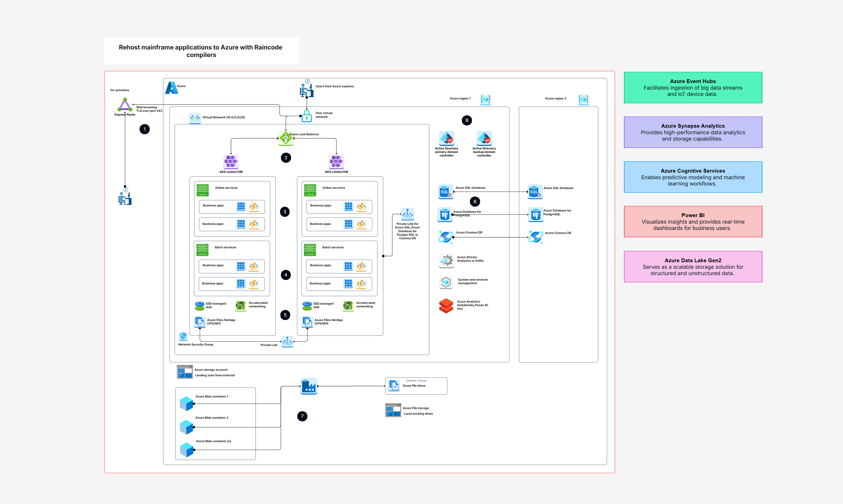This screenshot has height=504, width=843.
Task: Select the Private Link icon near Network Security Group
Action: (x=287, y=342)
